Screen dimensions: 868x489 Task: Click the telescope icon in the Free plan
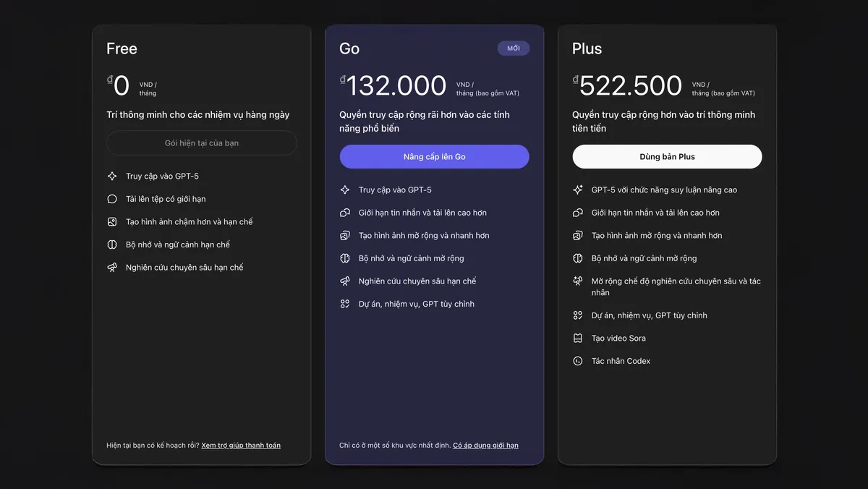[112, 268]
